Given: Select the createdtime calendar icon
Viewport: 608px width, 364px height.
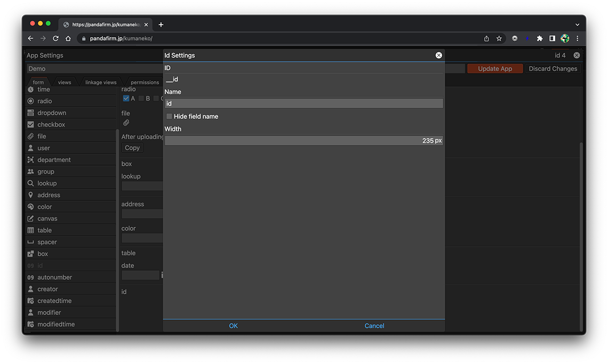Looking at the screenshot, I should click(x=31, y=301).
